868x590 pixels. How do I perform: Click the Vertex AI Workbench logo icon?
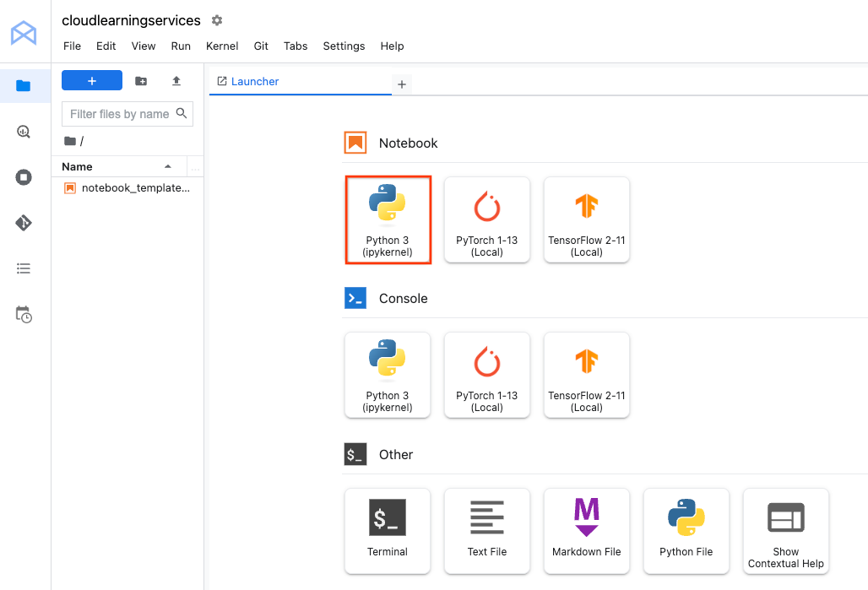[24, 33]
